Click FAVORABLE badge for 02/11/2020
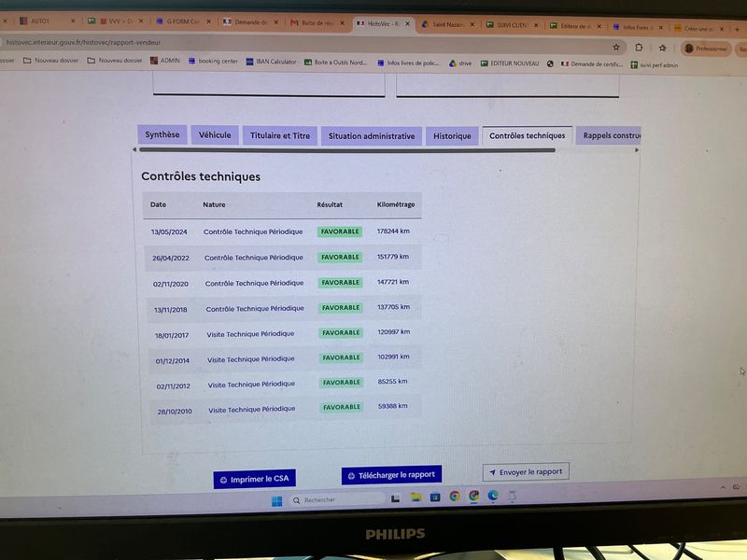747x560 pixels. click(x=341, y=283)
